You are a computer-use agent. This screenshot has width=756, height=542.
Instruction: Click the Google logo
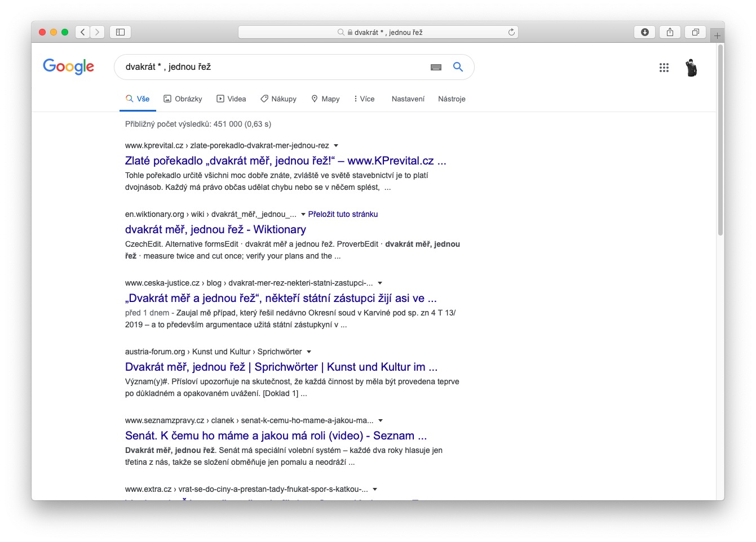click(x=68, y=66)
